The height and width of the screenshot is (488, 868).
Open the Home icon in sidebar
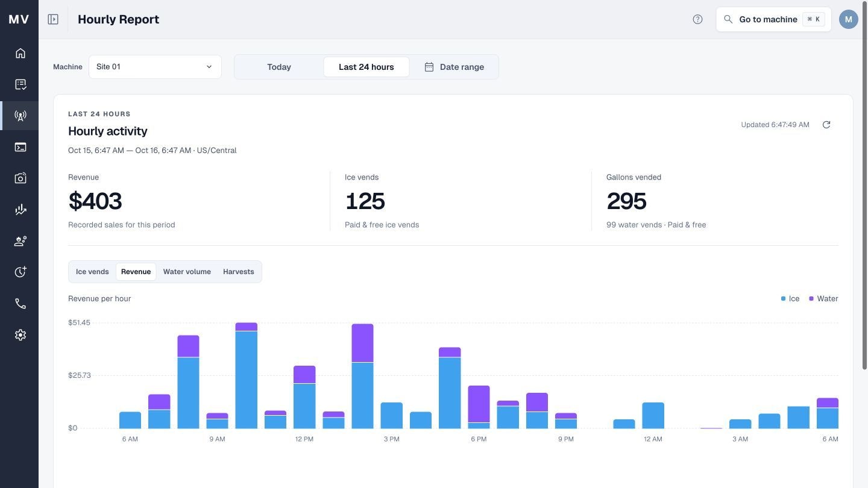[x=20, y=53]
